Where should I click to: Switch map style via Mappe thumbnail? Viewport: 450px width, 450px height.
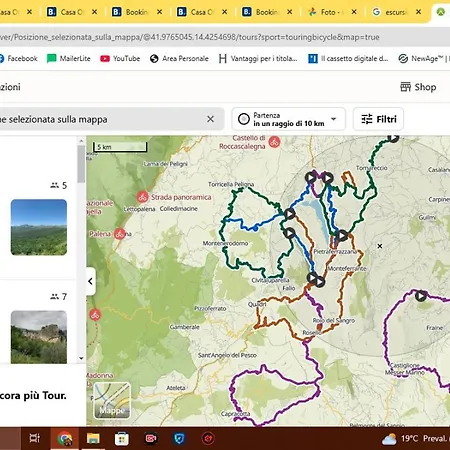[112, 401]
